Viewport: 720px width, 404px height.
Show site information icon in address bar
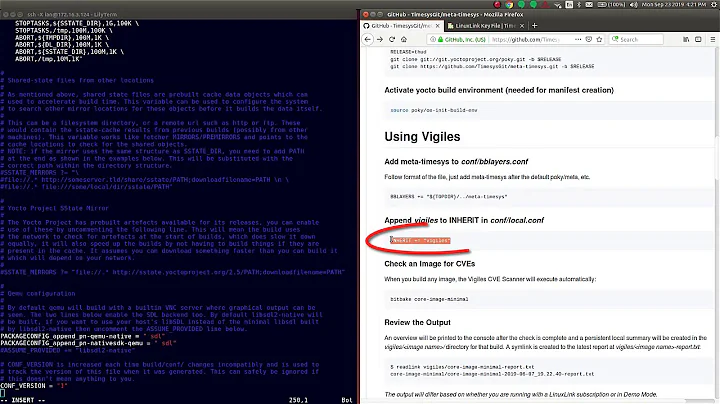coord(433,39)
